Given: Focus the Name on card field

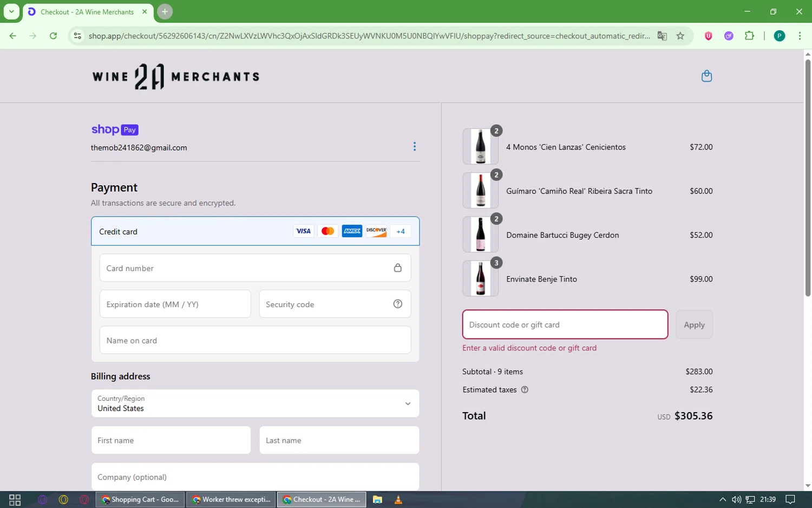Looking at the screenshot, I should (x=255, y=340).
